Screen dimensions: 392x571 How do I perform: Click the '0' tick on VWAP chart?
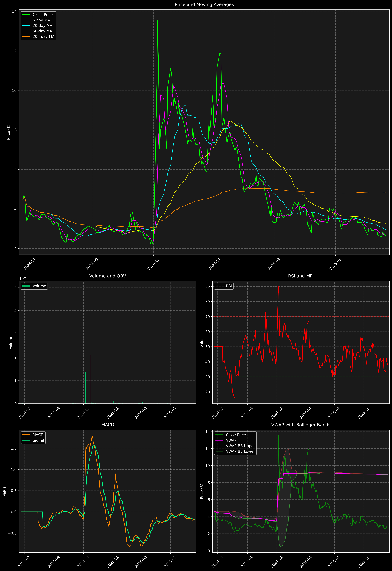[209, 551]
